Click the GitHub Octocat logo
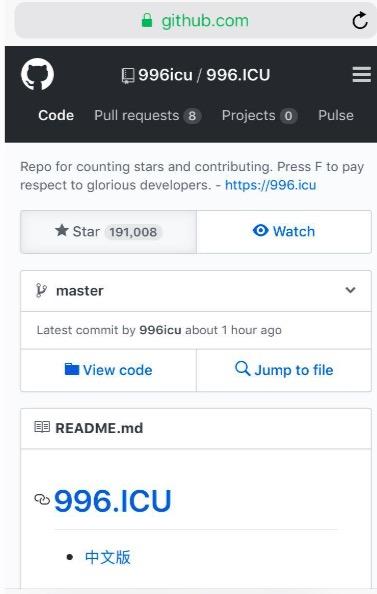 37,74
